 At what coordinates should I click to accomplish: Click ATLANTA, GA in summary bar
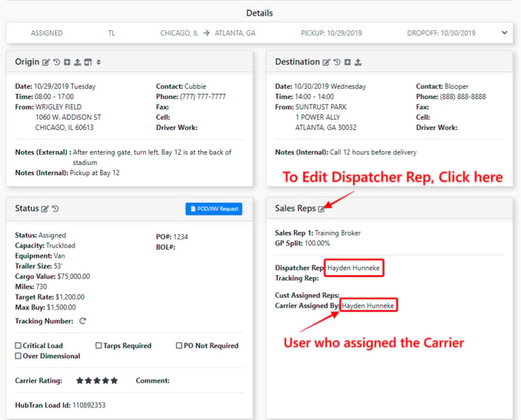point(236,33)
